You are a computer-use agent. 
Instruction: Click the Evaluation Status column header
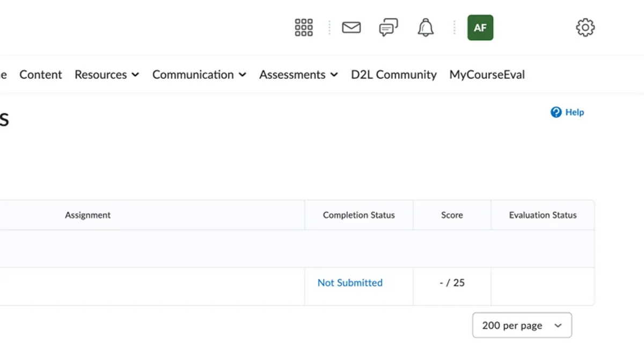543,215
